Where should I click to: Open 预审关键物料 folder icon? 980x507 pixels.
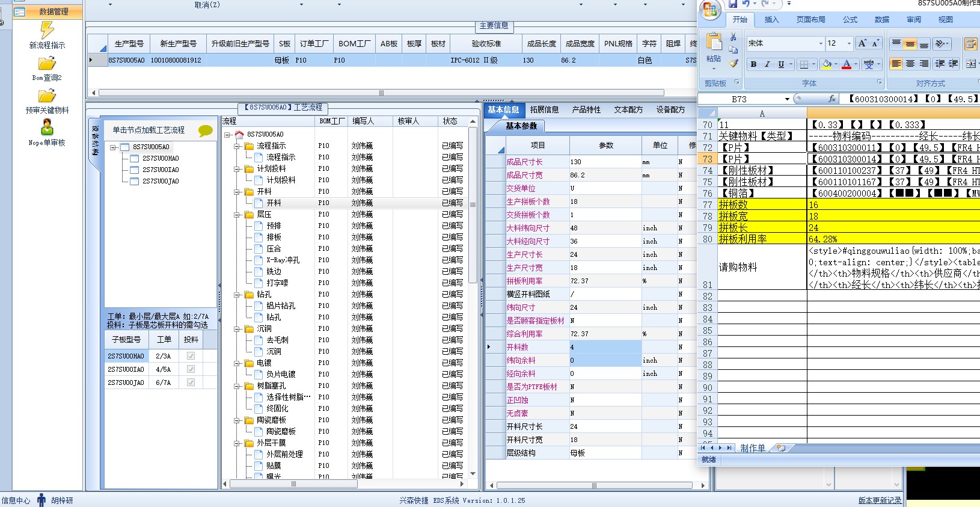click(47, 96)
